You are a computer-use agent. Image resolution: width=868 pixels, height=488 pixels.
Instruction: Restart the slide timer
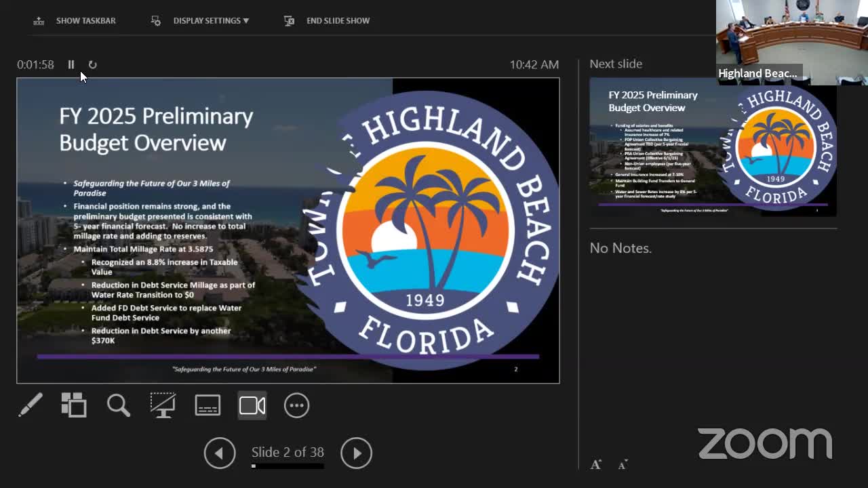(93, 64)
